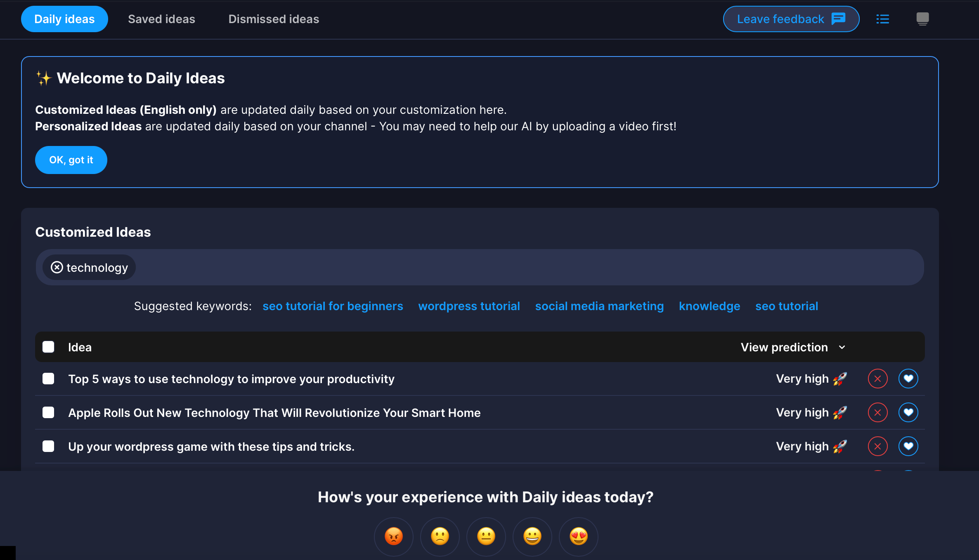Select the Daily ideas tab
Screen dimensions: 979x560
[64, 19]
